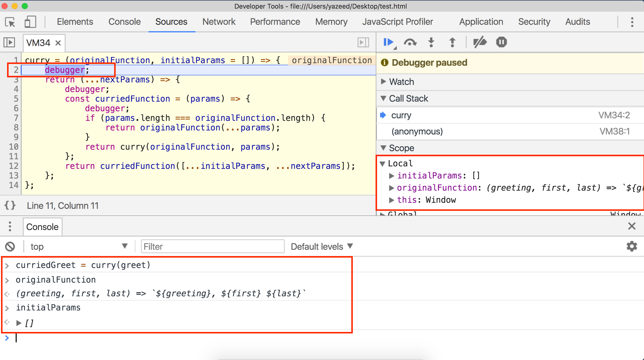Deactivate all breakpoints
Viewport: 644px width, 360px height.
(x=479, y=42)
